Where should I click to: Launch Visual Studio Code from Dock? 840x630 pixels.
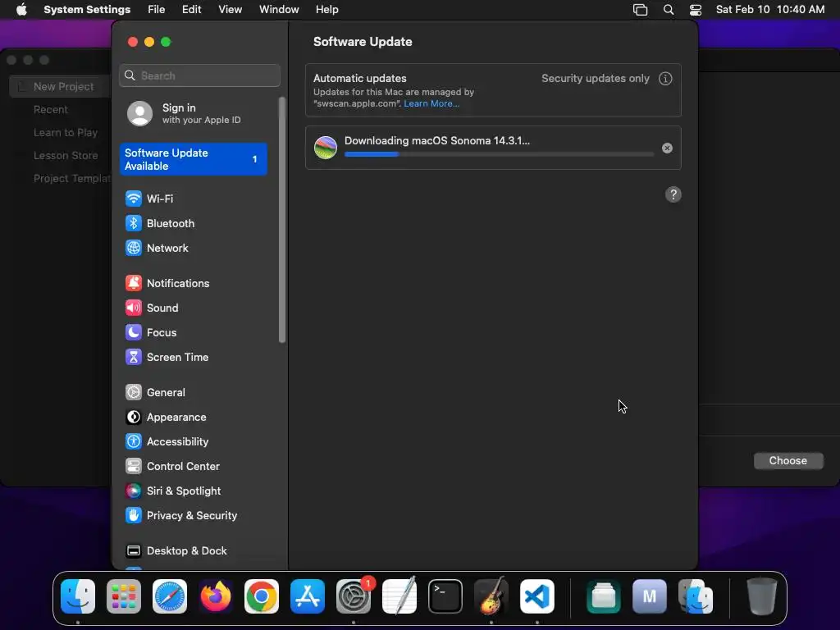click(x=537, y=596)
